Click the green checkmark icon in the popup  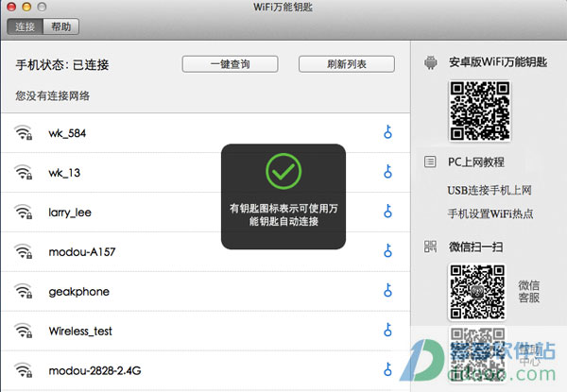point(283,171)
